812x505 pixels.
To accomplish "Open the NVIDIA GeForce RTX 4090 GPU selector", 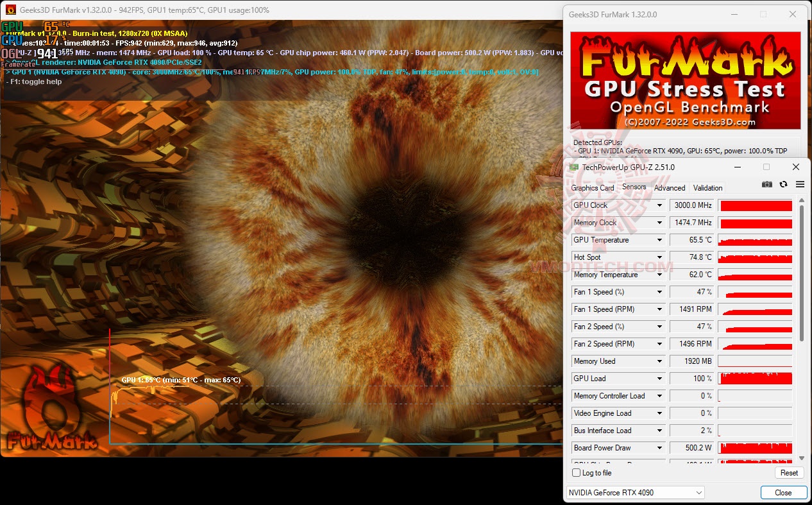I will pos(634,493).
